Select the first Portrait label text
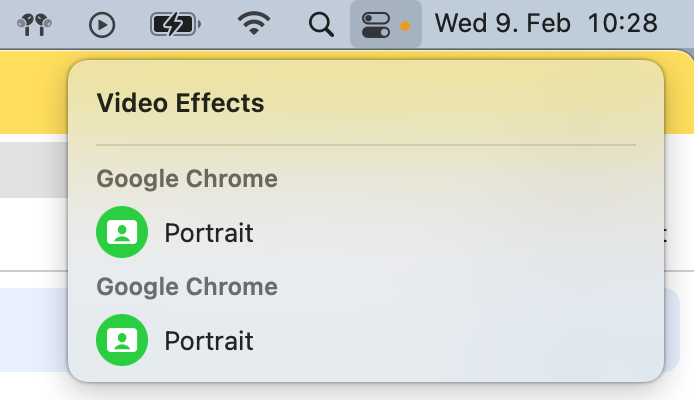This screenshot has height=400, width=694. [x=209, y=233]
